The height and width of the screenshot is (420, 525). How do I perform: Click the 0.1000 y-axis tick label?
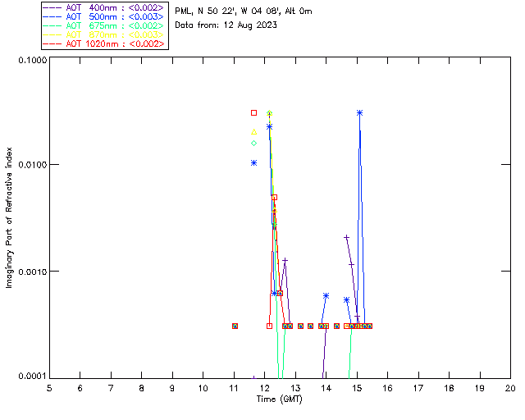(33, 60)
